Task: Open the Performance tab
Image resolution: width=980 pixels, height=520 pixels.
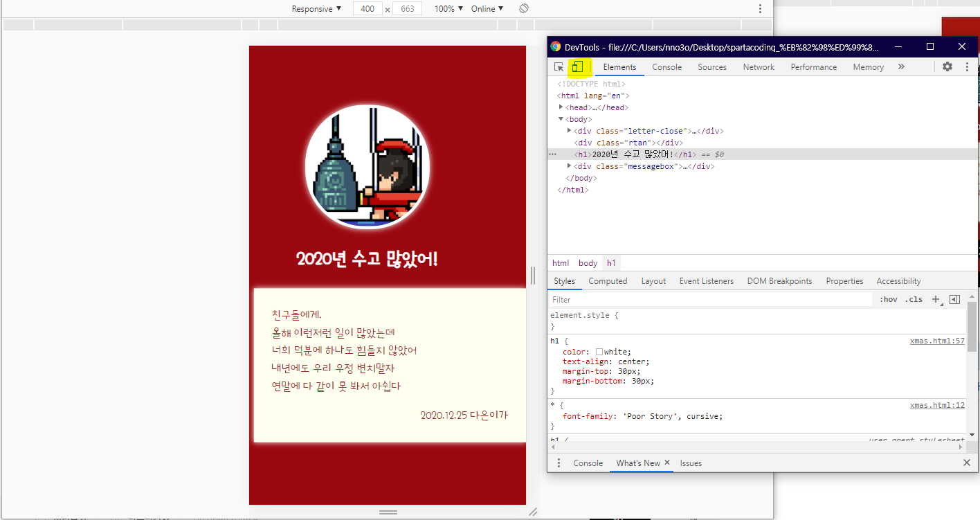Action: coord(814,67)
